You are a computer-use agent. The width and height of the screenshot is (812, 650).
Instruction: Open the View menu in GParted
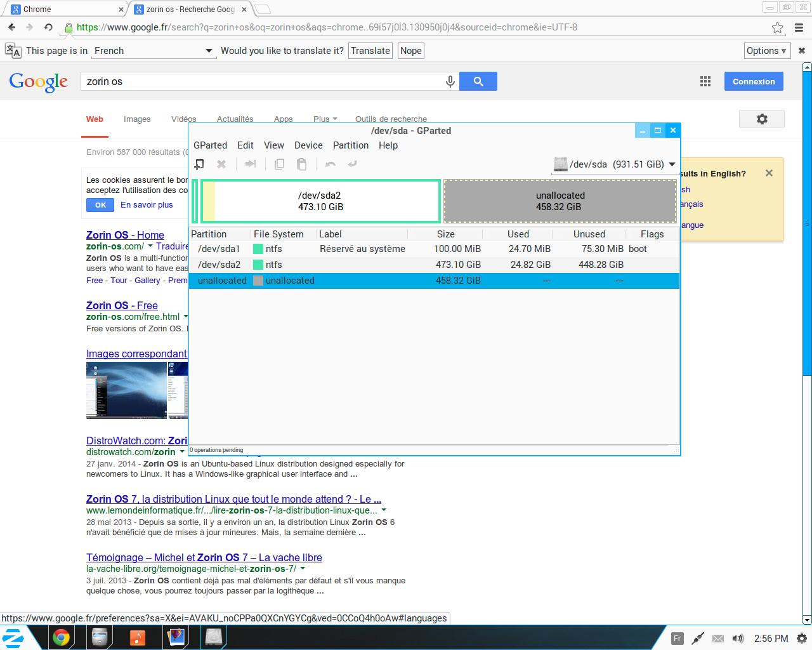click(274, 145)
